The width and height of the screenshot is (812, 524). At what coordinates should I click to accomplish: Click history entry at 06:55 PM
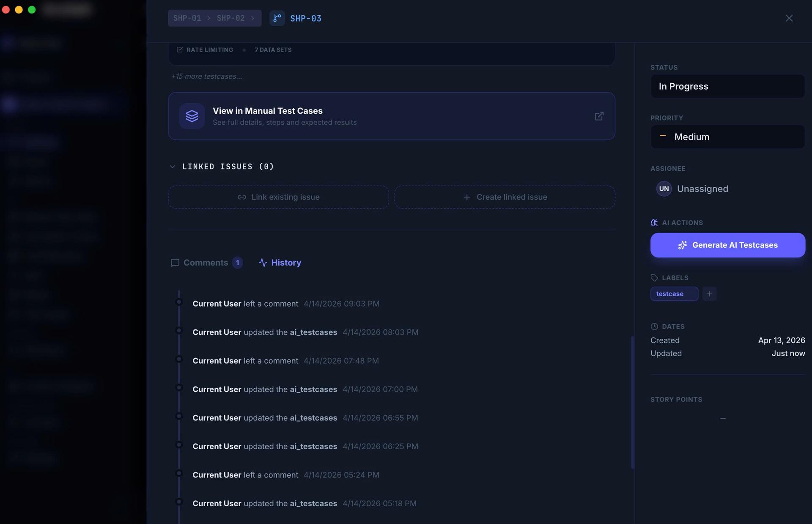point(305,418)
